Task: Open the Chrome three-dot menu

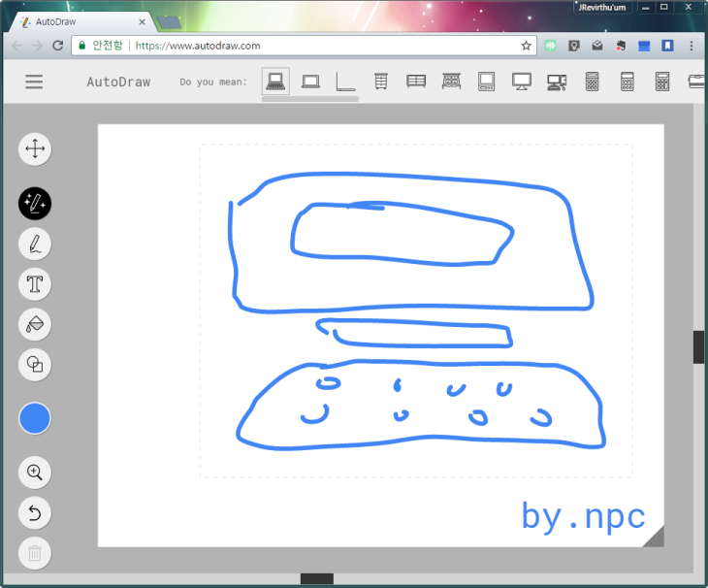Action: [691, 46]
